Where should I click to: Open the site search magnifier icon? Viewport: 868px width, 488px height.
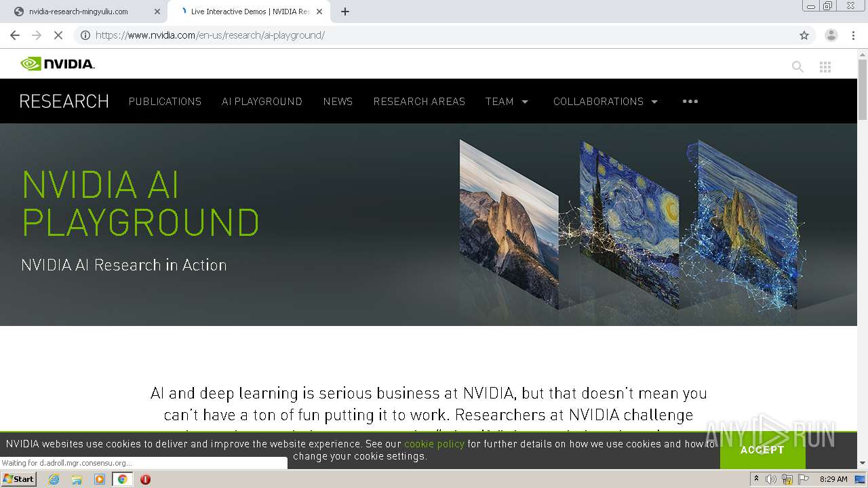click(797, 66)
